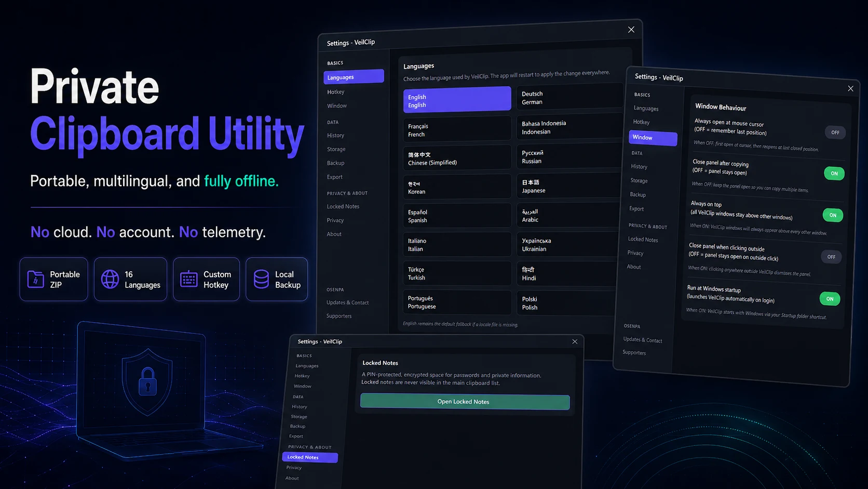Select History in Languages window sidebar
Image resolution: width=868 pixels, height=489 pixels.
point(336,135)
